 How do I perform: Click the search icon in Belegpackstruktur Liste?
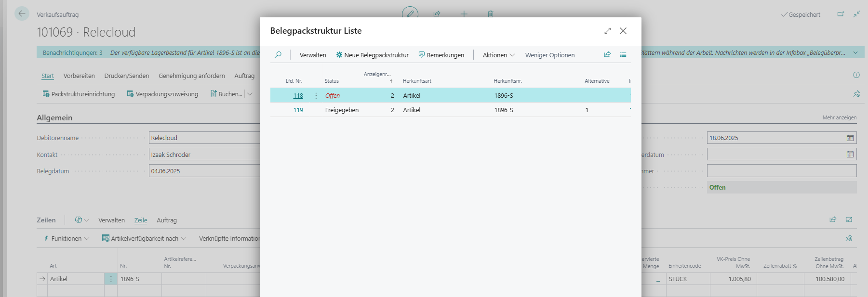[278, 55]
